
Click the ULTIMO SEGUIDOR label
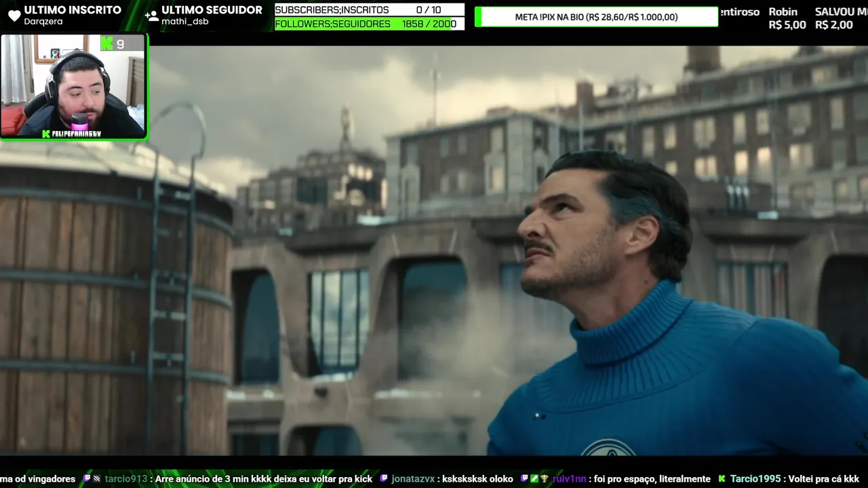click(x=212, y=9)
